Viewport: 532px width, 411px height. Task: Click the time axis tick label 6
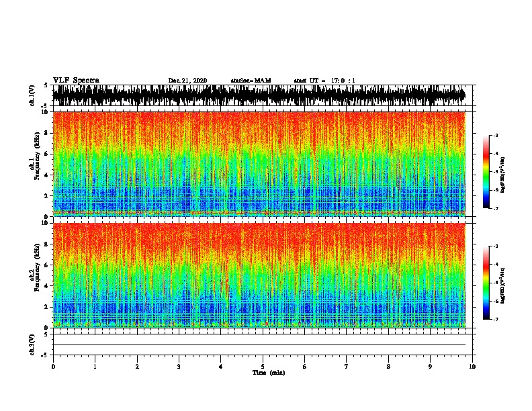(x=305, y=367)
